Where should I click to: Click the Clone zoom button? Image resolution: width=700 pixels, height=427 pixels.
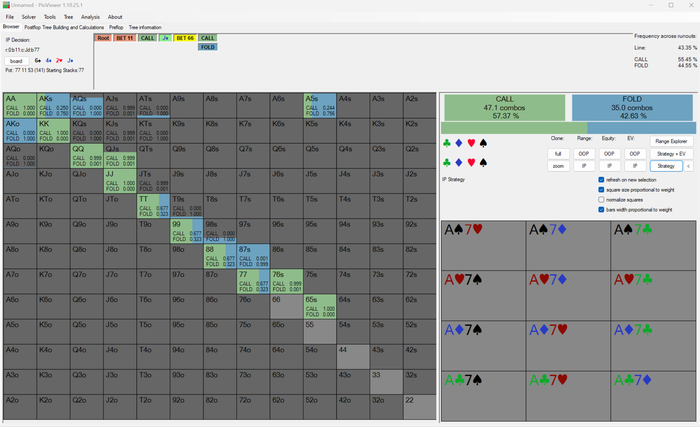[558, 166]
